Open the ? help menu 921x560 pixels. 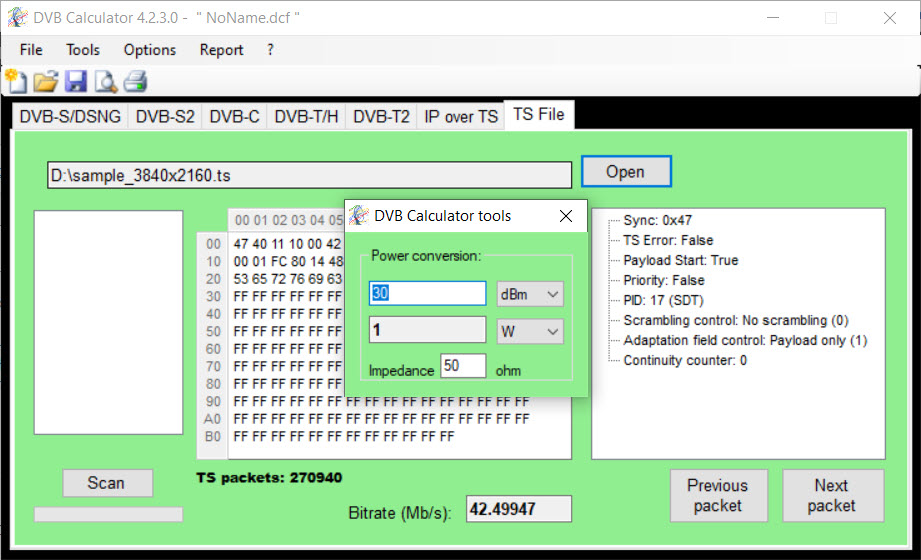[x=270, y=50]
